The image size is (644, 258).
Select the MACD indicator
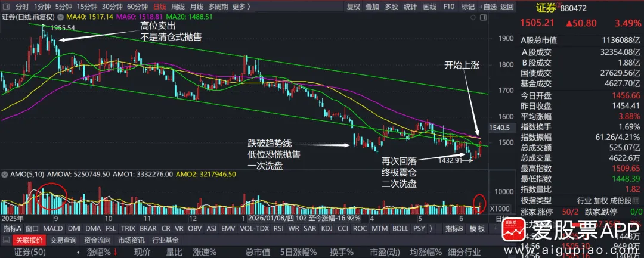52,229
